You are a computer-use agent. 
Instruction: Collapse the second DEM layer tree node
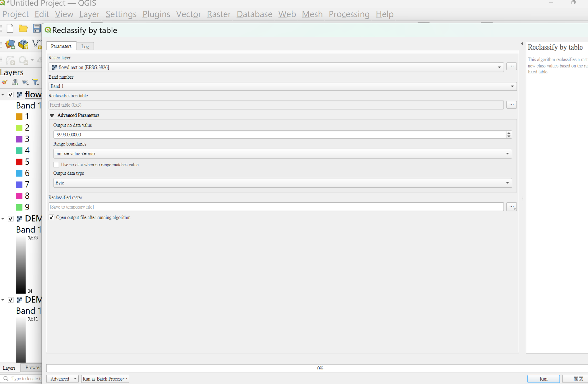[3, 300]
